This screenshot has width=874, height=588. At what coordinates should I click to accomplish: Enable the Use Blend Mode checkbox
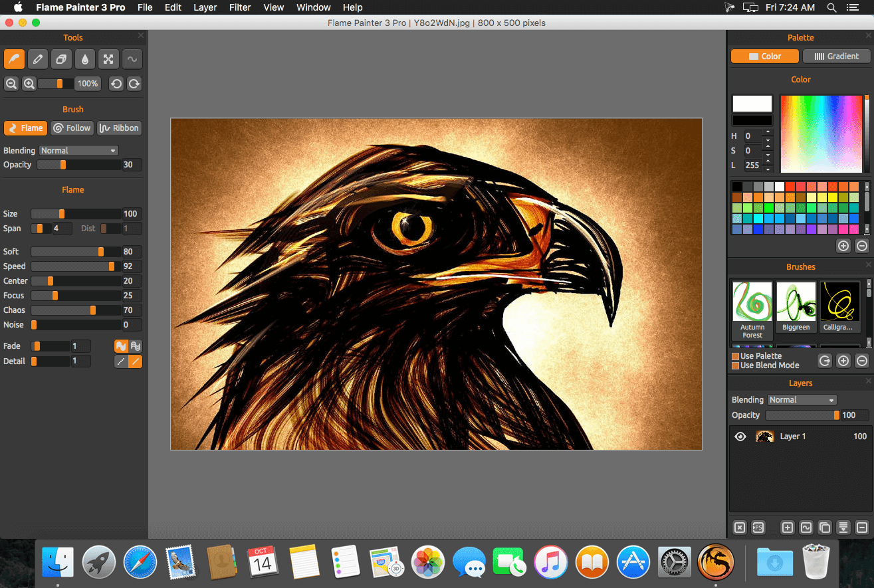[x=735, y=365]
